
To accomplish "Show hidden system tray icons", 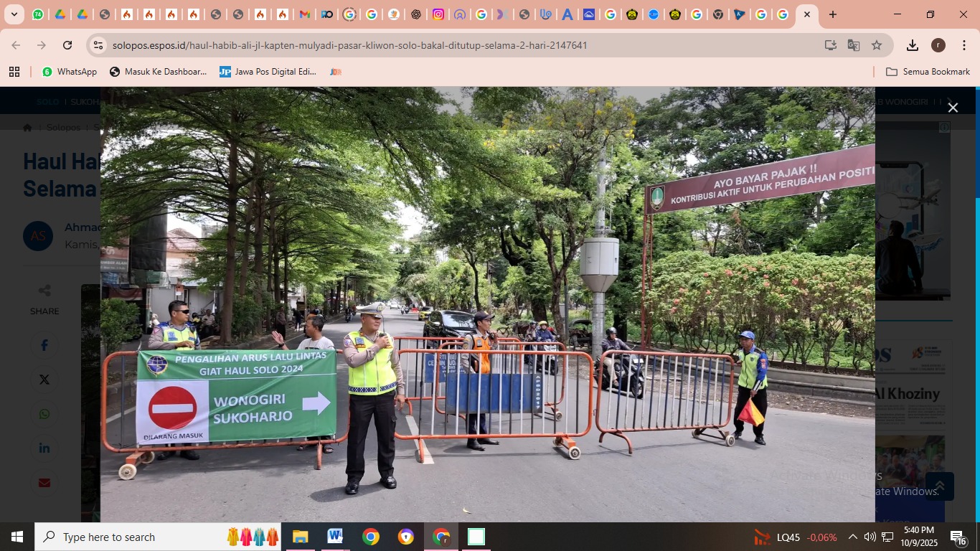I will pyautogui.click(x=852, y=537).
